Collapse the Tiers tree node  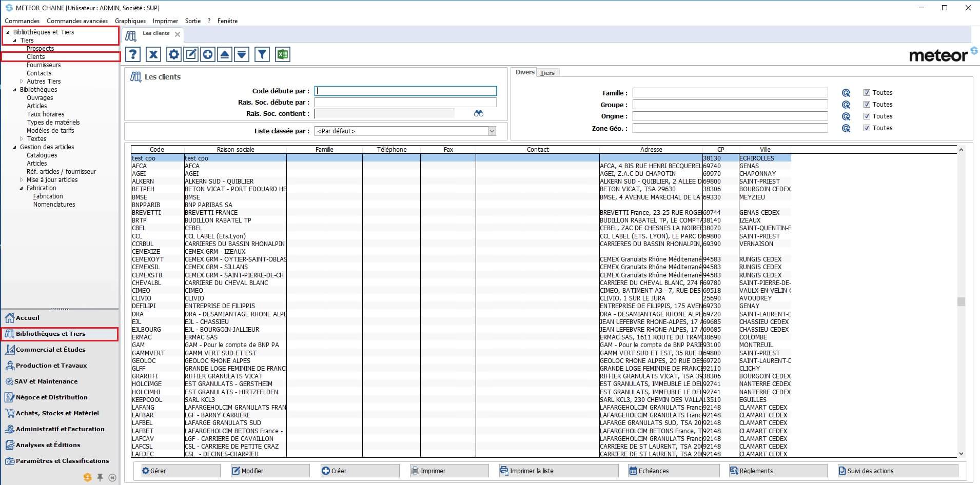[14, 41]
